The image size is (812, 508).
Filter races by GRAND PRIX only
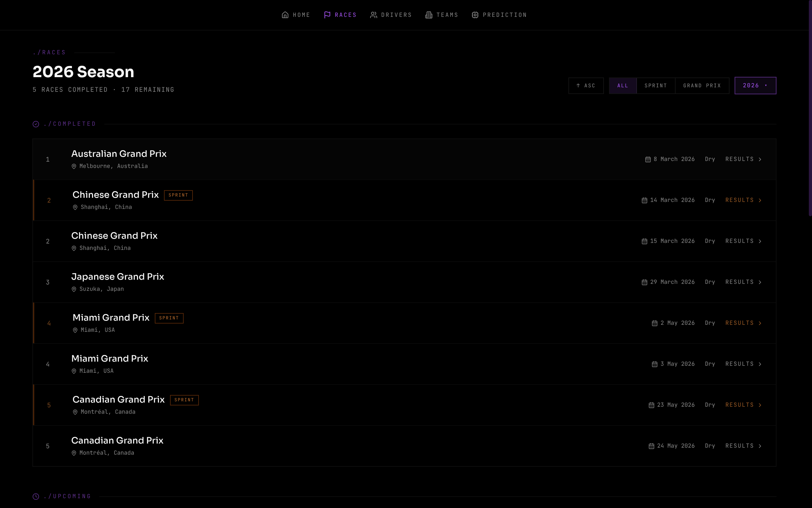point(702,86)
